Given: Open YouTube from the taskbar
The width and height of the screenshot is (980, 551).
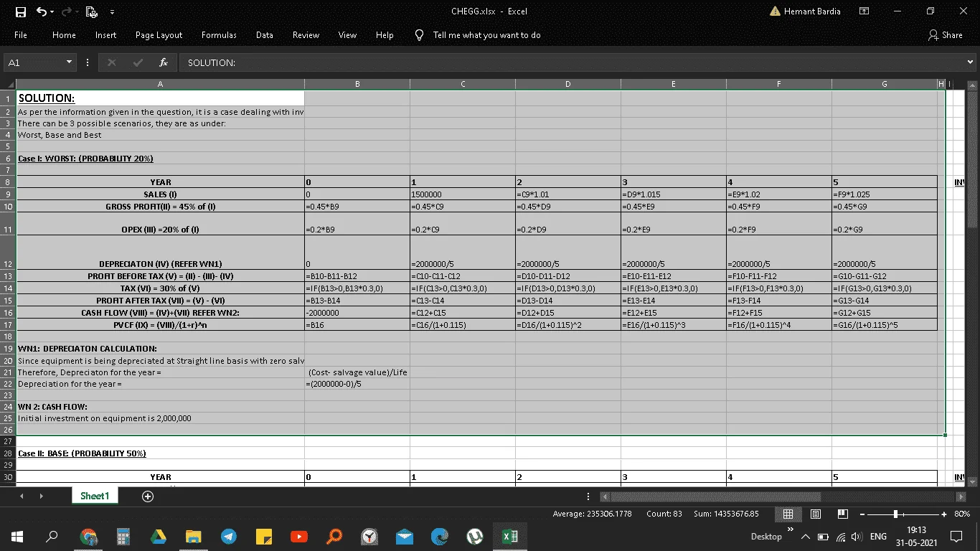Looking at the screenshot, I should (298, 537).
